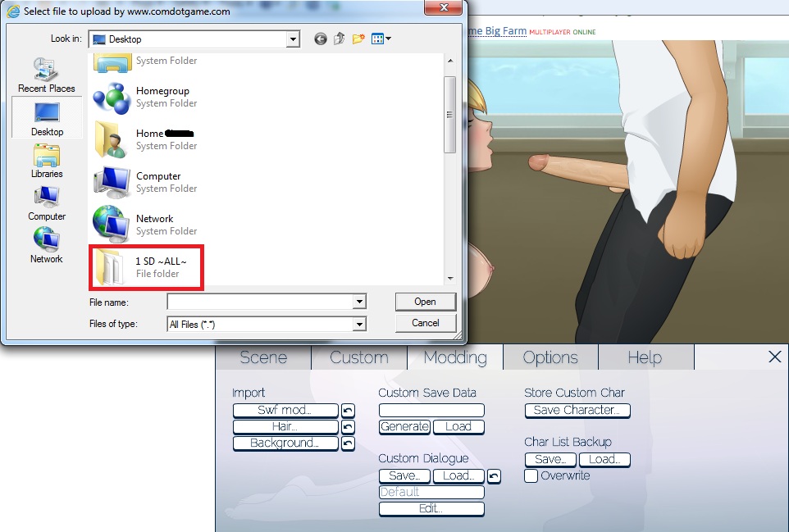This screenshot has height=532, width=789.
Task: Switch to the Options tab
Action: 550,357
